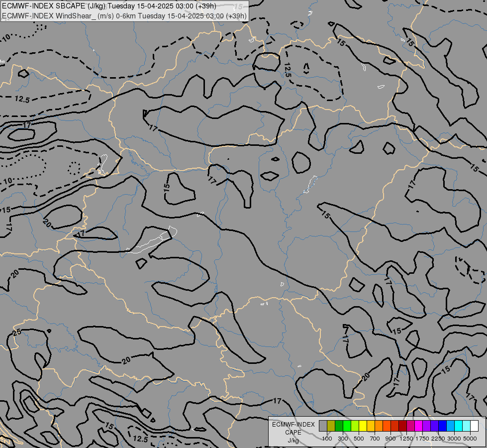Click the ECMWF-INDEX label in the legend
Viewport: 487px width, 448px height.
(x=293, y=425)
